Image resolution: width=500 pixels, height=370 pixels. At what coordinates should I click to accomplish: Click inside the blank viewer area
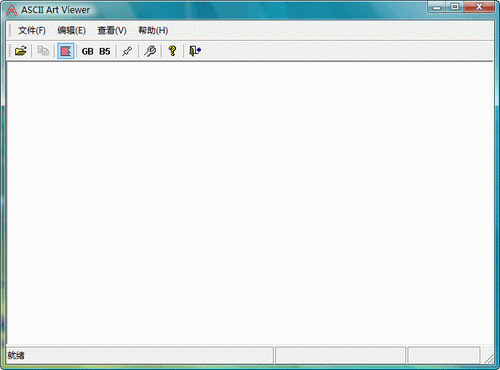(250, 203)
